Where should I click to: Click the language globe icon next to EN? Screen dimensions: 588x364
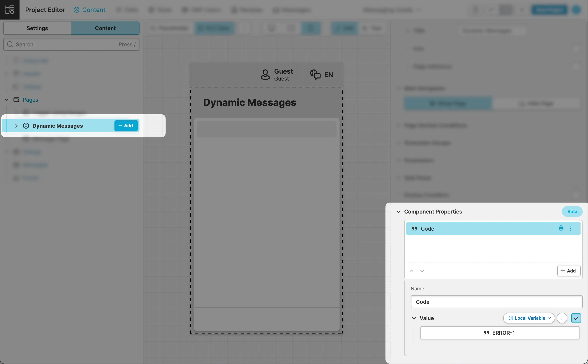click(315, 74)
